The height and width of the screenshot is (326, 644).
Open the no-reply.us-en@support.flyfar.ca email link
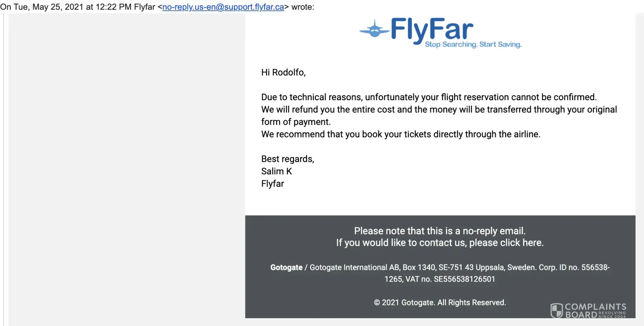click(223, 7)
